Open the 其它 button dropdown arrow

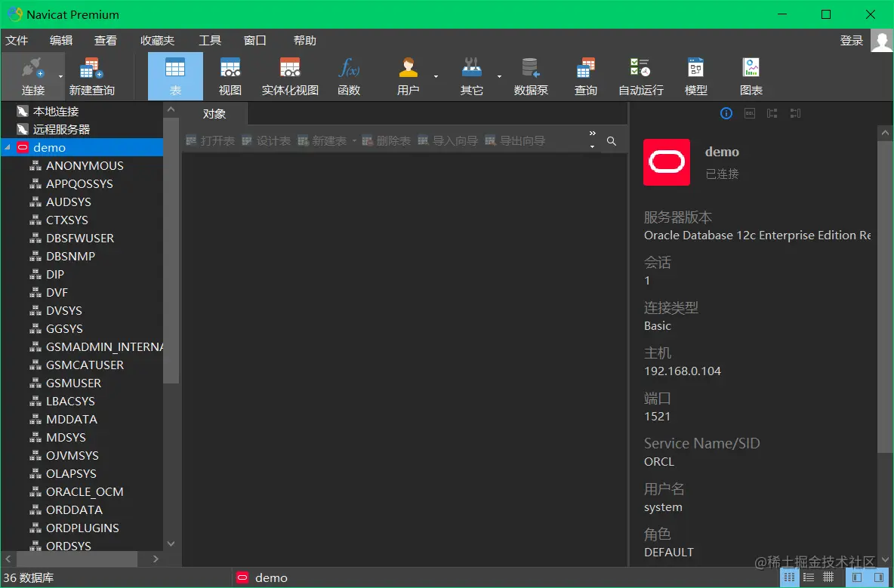(x=499, y=76)
